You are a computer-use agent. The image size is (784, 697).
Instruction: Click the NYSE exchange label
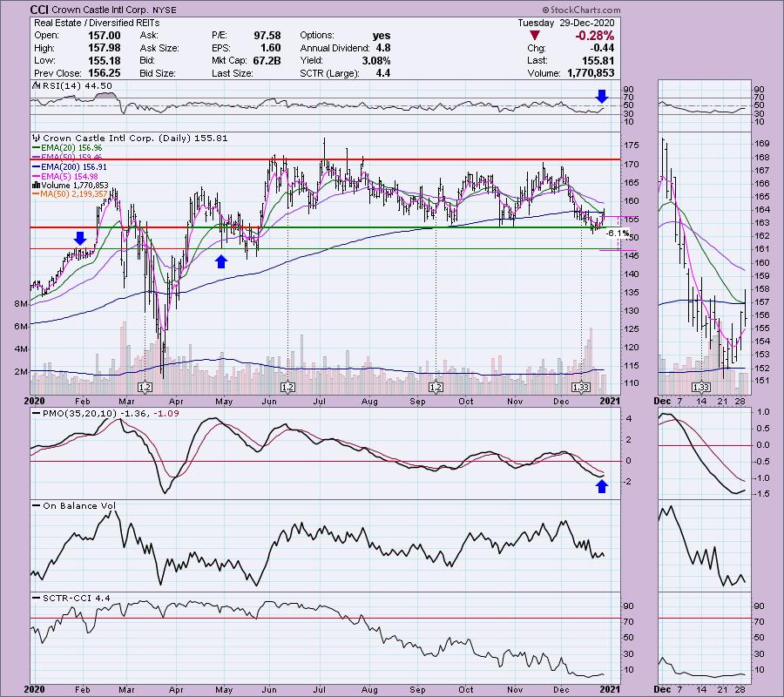[x=164, y=10]
